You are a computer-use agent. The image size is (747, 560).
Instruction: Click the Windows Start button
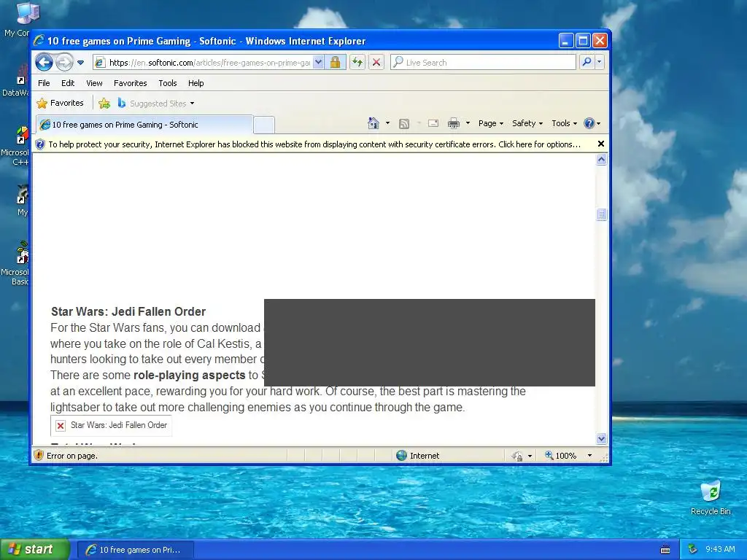34,550
